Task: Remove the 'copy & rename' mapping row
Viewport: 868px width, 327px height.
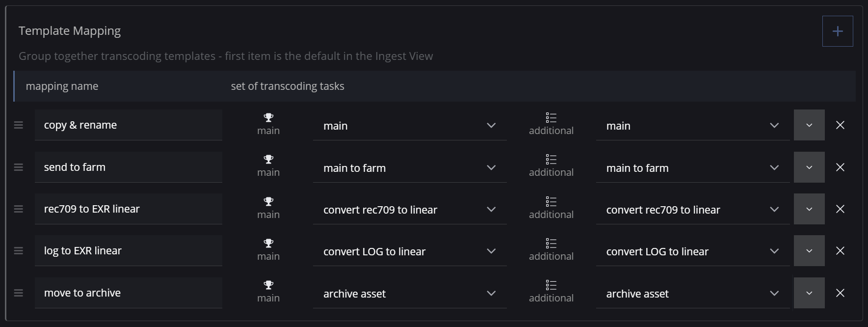Action: (x=840, y=125)
